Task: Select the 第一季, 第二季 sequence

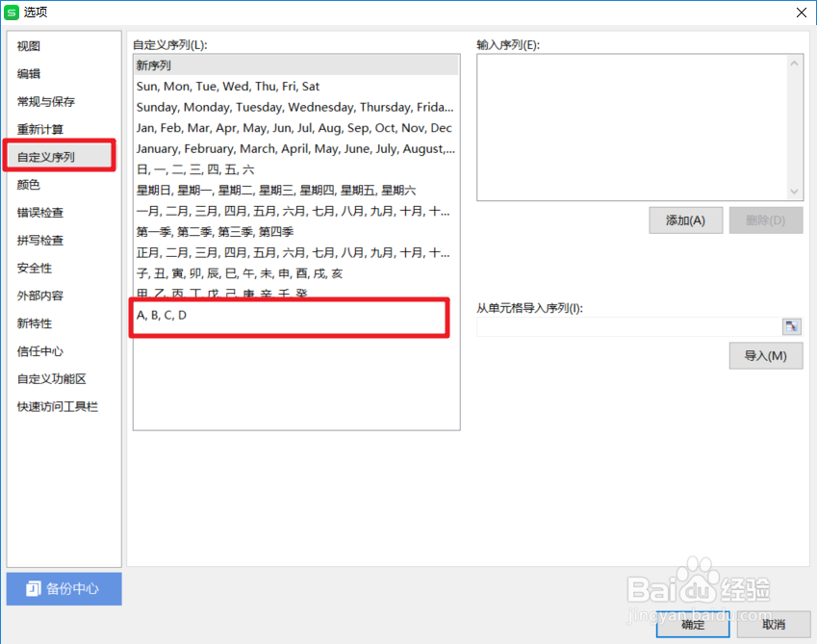Action: coord(296,232)
